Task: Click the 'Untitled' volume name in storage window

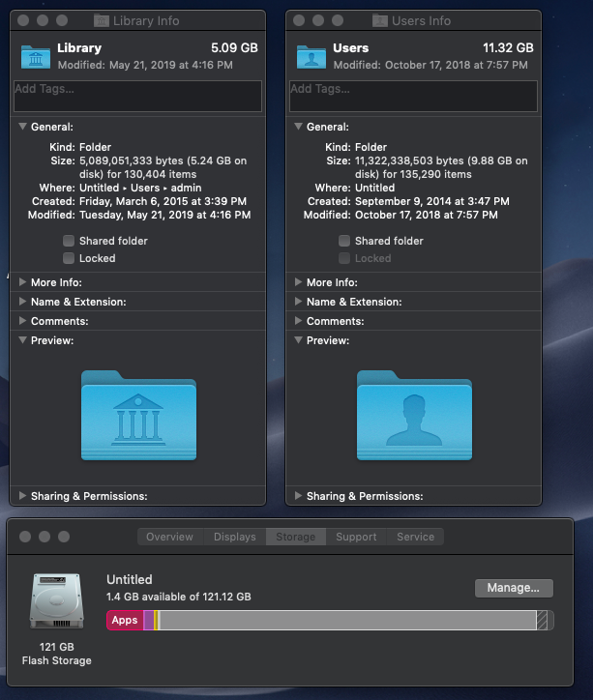Action: 130,579
